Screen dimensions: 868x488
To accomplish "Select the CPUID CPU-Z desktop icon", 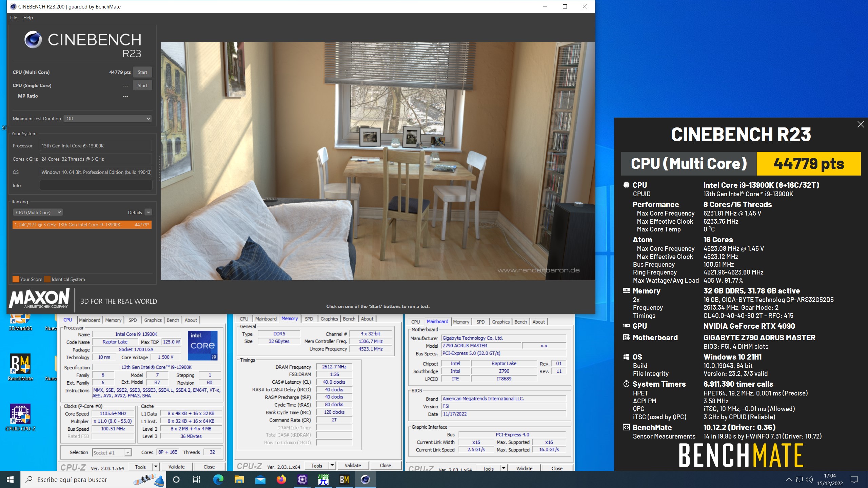I will (20, 418).
